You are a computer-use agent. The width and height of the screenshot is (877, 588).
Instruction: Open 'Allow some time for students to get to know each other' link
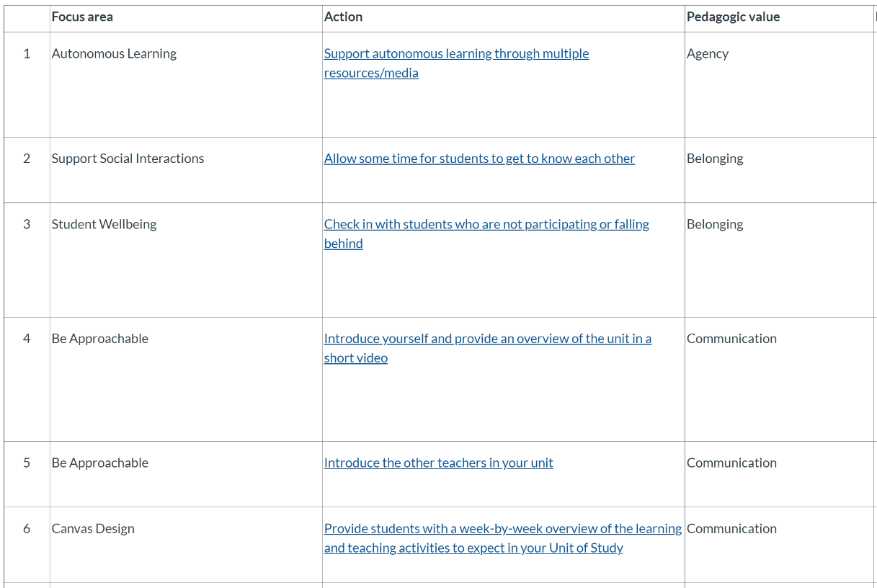pyautogui.click(x=479, y=159)
